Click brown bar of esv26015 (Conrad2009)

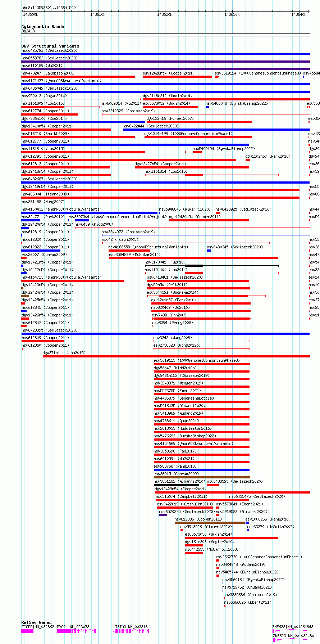202,477
